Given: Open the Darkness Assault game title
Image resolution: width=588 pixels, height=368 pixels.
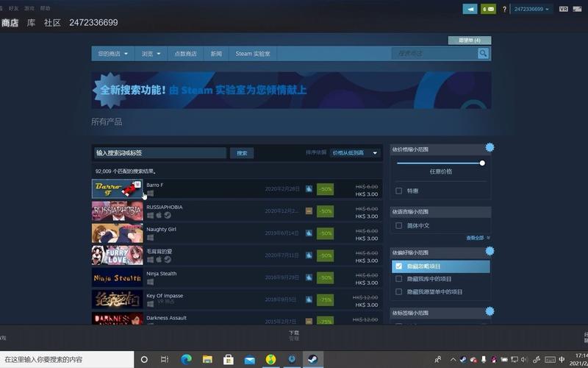Looking at the screenshot, I should [x=167, y=318].
